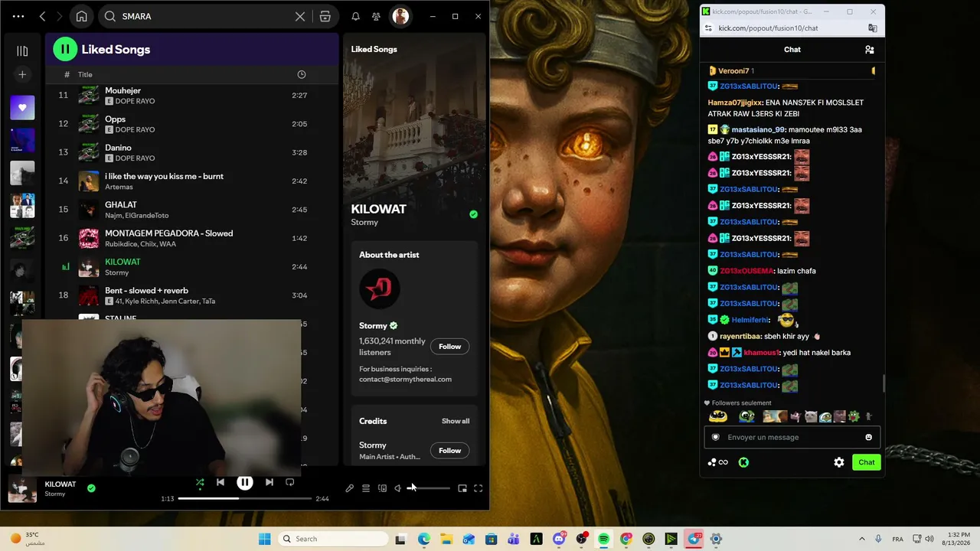Image resolution: width=980 pixels, height=551 pixels.
Task: Send the message with the green Chat button
Action: click(x=866, y=462)
